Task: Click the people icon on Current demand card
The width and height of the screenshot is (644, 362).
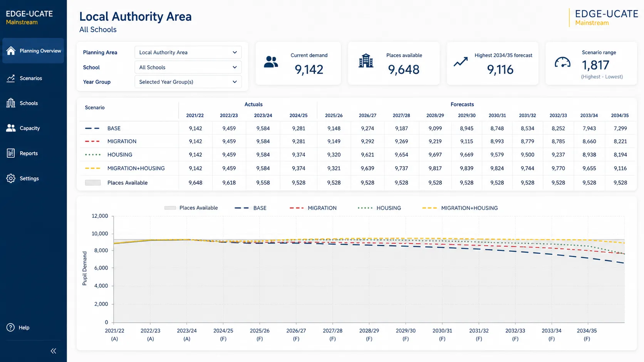Action: [x=271, y=62]
